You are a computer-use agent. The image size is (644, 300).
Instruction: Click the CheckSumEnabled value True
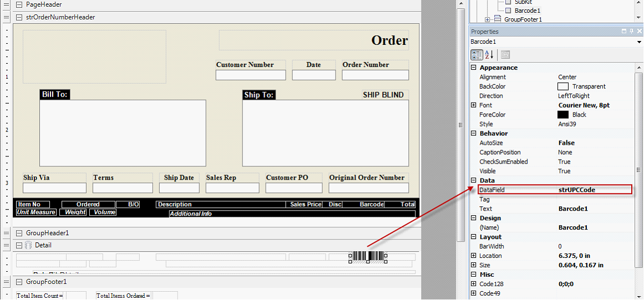point(564,162)
